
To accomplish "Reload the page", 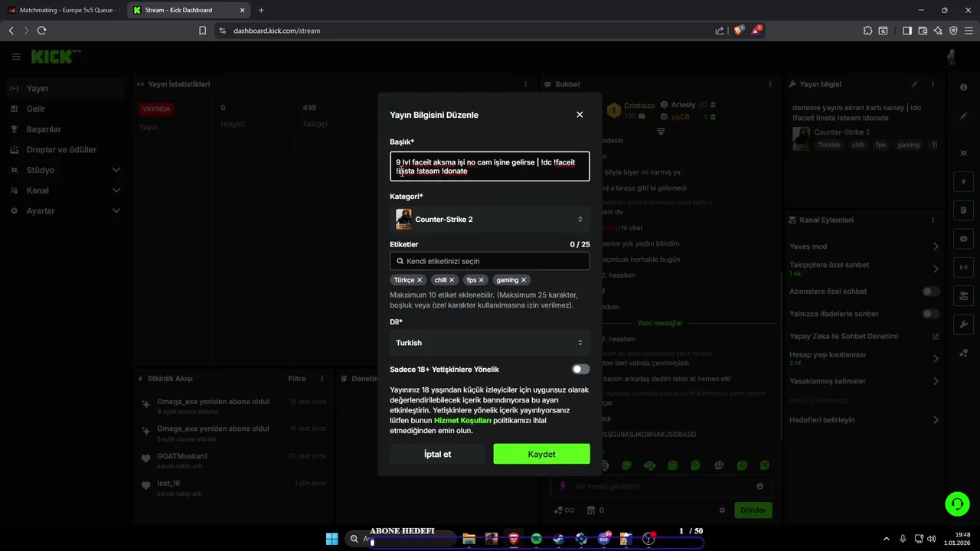I will point(41,31).
